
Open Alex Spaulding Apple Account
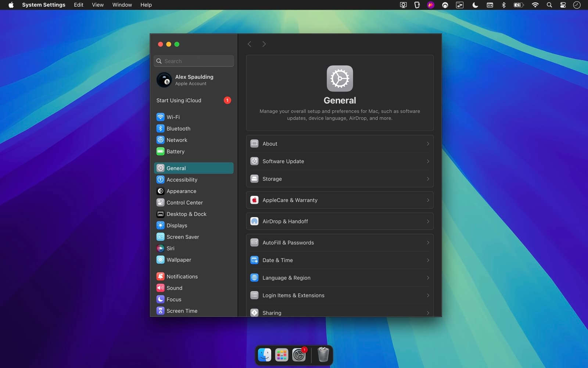(x=194, y=80)
